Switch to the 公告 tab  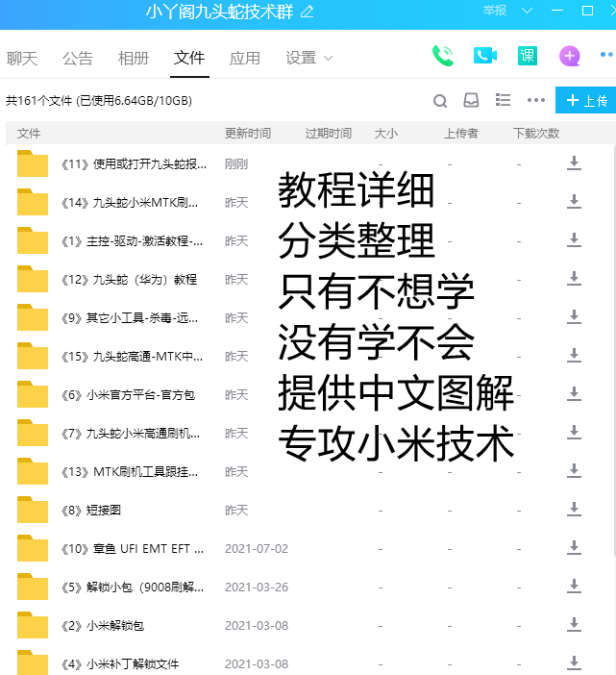(78, 58)
